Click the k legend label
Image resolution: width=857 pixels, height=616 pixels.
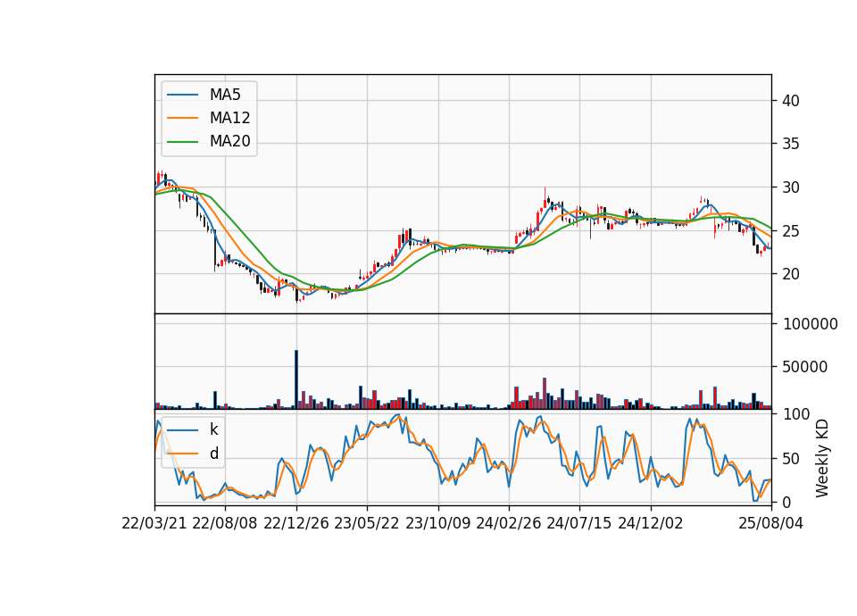(x=213, y=429)
